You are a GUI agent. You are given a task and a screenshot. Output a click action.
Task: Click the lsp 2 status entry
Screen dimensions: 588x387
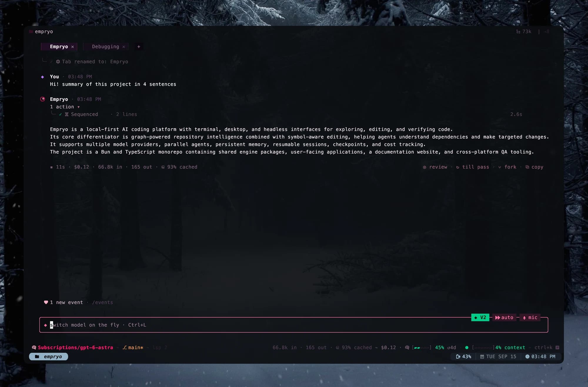160,348
